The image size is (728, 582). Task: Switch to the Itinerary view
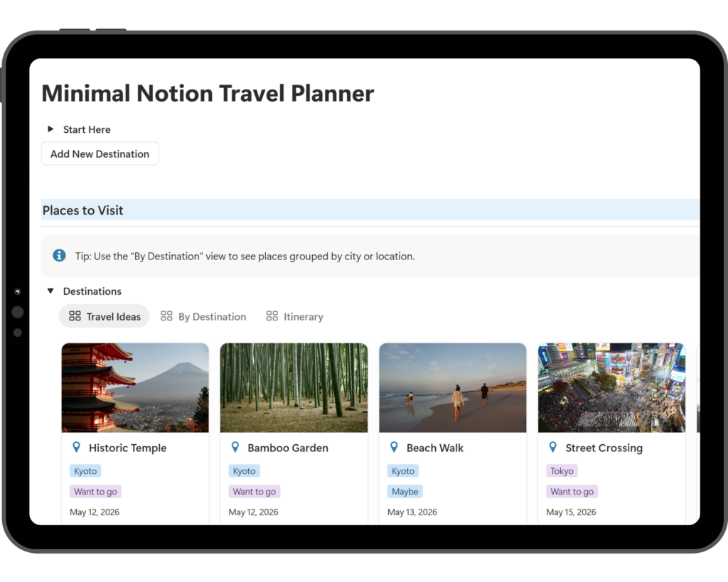tap(302, 316)
